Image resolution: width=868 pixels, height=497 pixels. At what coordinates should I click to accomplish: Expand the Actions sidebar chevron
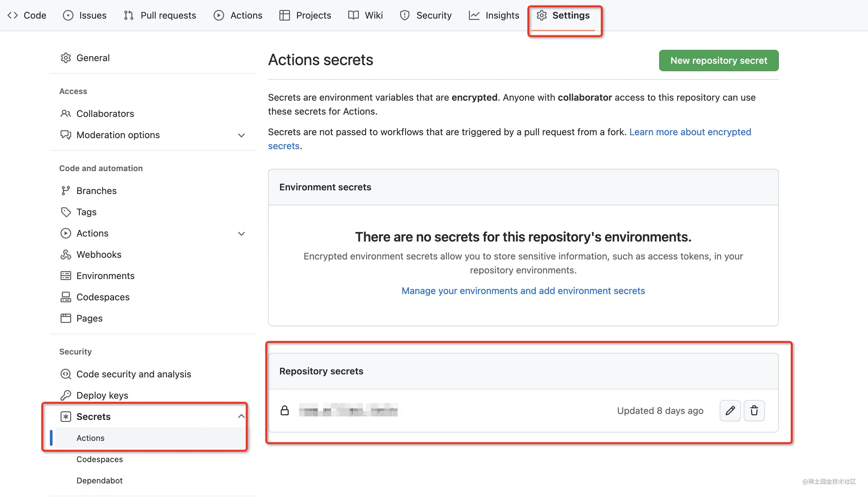click(x=241, y=234)
